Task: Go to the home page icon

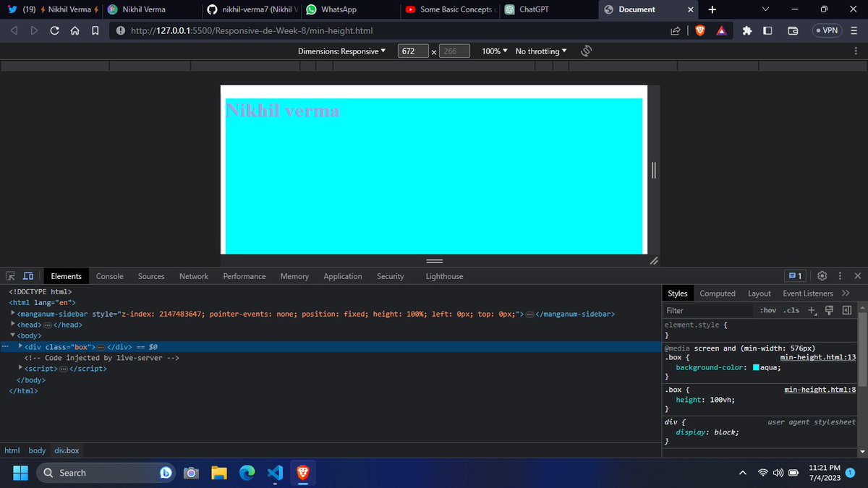Action: pos(75,31)
